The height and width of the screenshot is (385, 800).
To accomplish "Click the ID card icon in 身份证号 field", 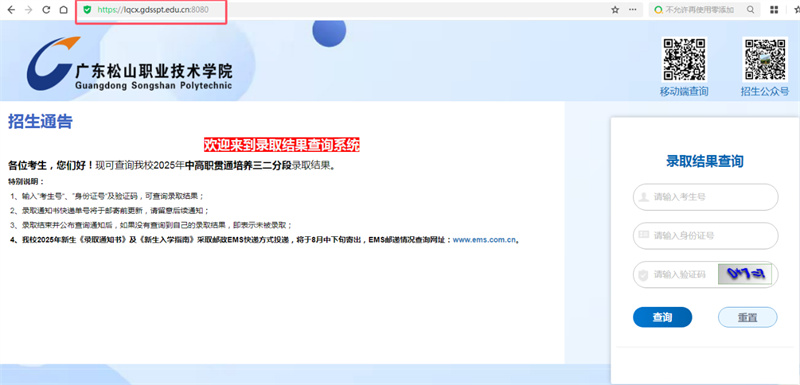I will (644, 236).
